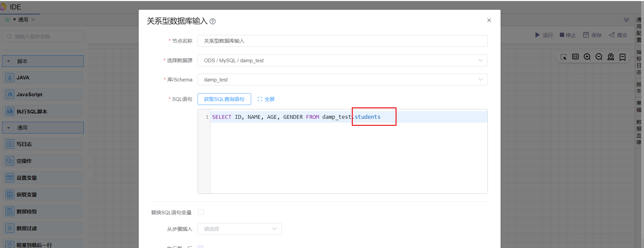Image resolution: width=644 pixels, height=248 pixels.
Task: Enable the 替换SQL语句变量 checkbox
Action: pyautogui.click(x=201, y=212)
